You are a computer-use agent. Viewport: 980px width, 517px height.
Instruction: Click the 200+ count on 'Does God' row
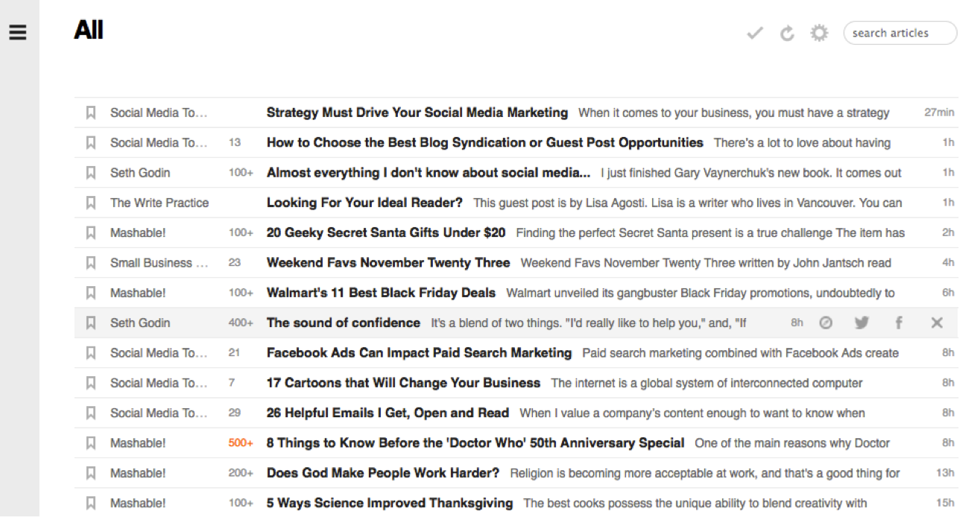click(241, 473)
